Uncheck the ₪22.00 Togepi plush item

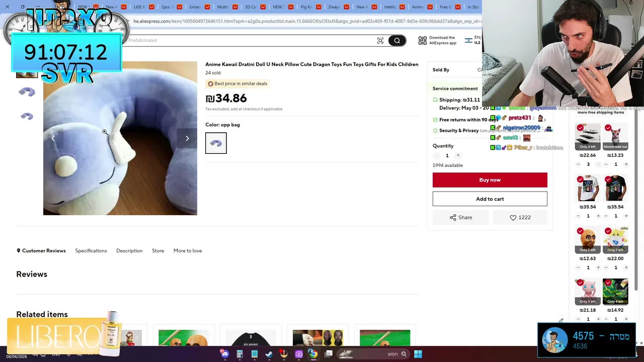click(x=608, y=231)
